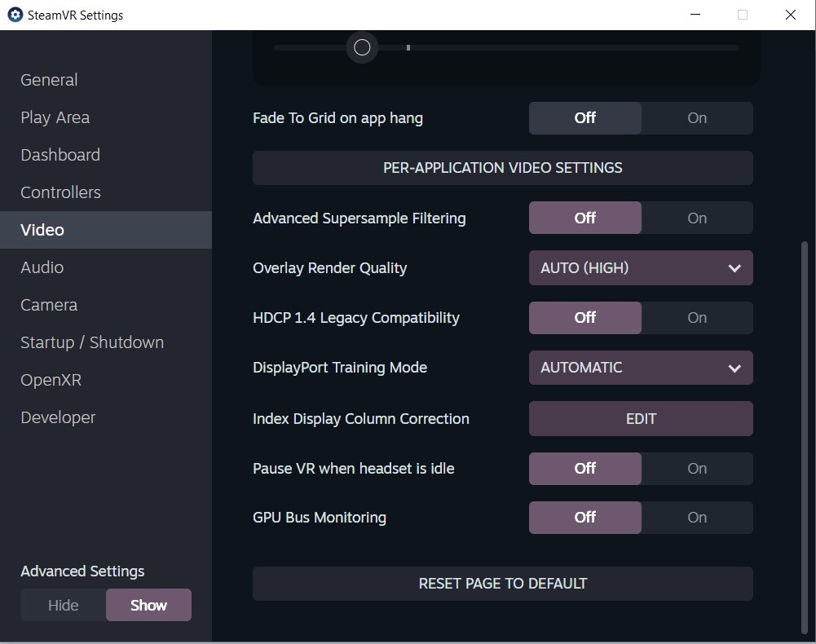Screen dimensions: 816x644
Task: Click the 'DisplayPort Training Mode' label
Action: point(340,368)
